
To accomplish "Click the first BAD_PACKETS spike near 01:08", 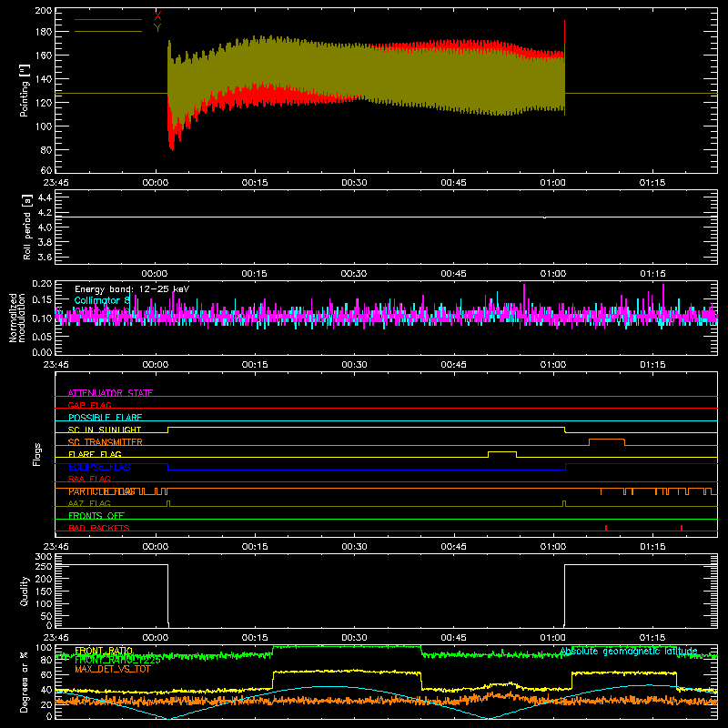I will tap(606, 528).
